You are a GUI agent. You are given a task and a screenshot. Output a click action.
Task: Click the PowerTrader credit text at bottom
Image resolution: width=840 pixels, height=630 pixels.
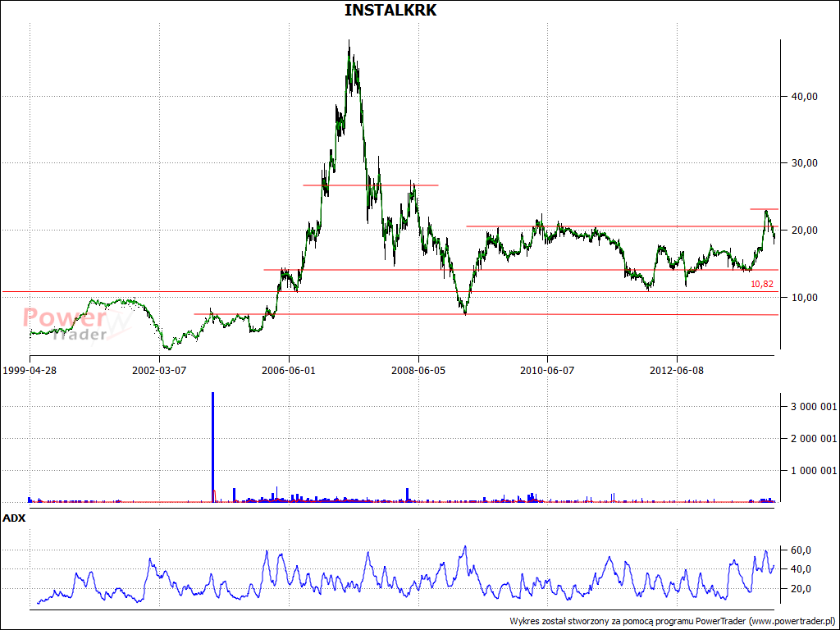tap(674, 621)
